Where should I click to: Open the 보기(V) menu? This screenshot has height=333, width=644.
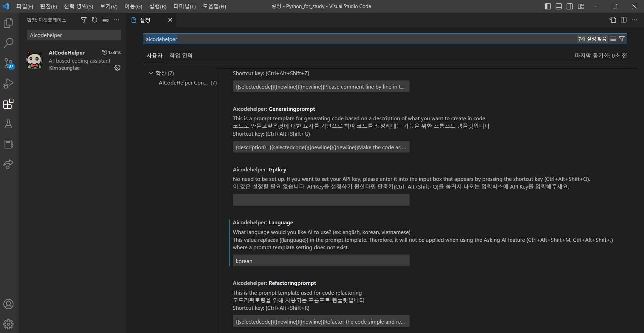[109, 6]
